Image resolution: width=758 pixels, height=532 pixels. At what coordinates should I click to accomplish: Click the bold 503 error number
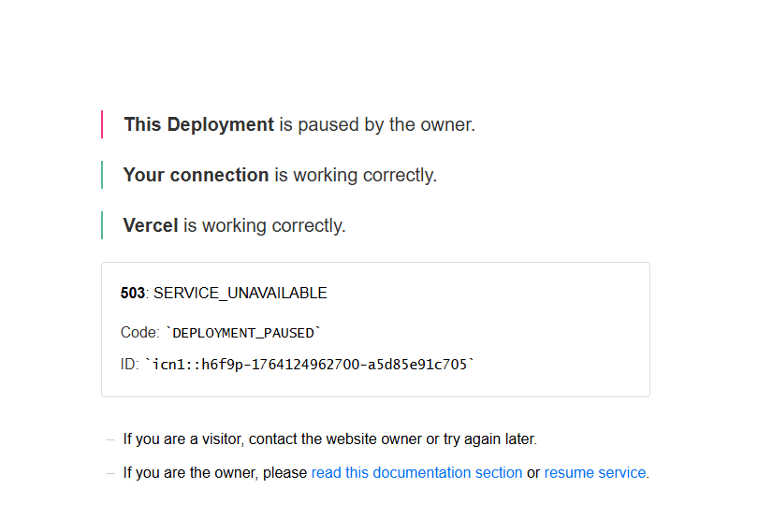tap(133, 294)
